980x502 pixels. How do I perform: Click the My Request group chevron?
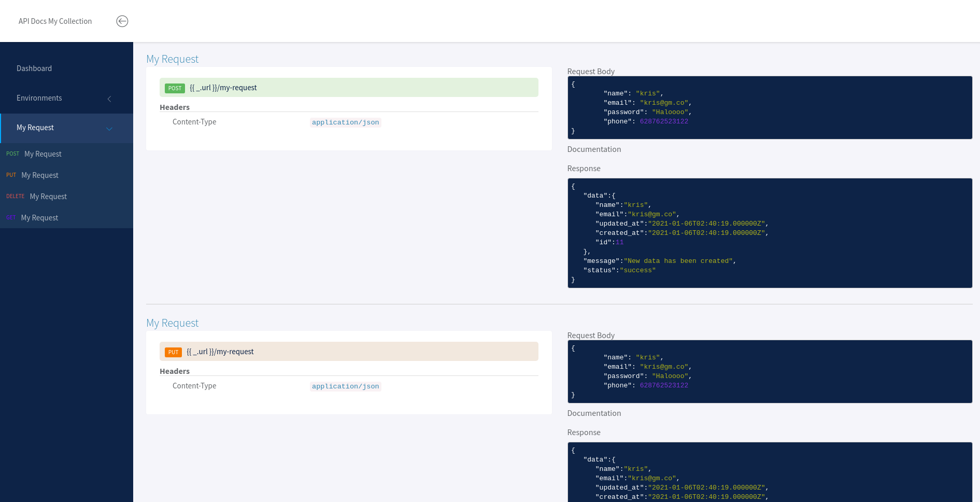109,129
